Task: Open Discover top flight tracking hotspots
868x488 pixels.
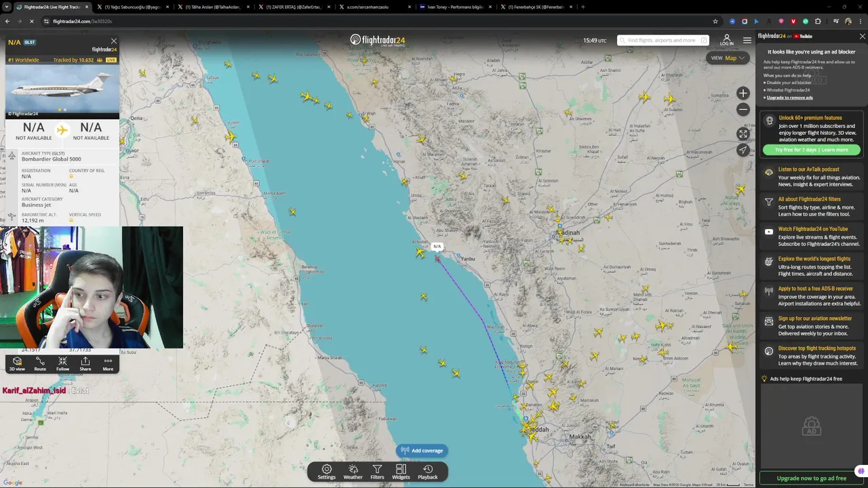Action: (812, 356)
